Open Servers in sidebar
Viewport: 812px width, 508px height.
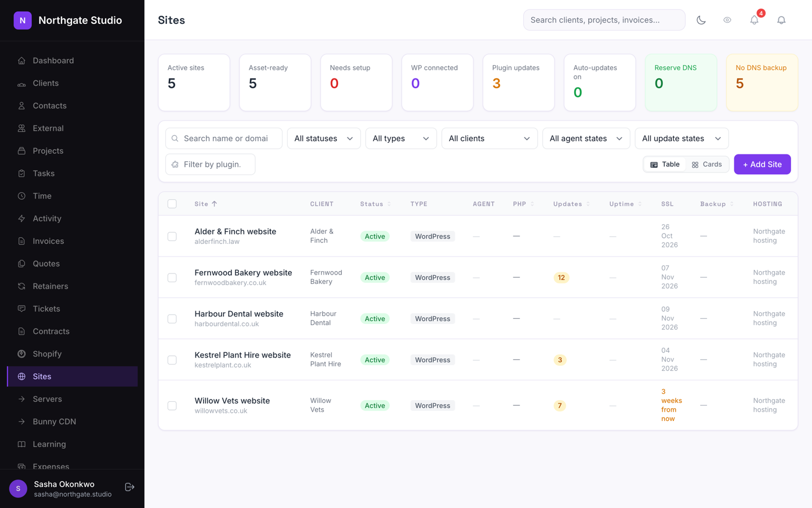tap(72, 399)
